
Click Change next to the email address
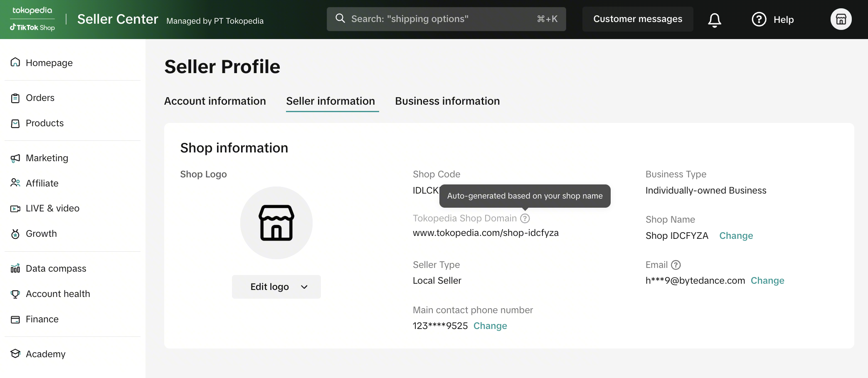click(767, 281)
